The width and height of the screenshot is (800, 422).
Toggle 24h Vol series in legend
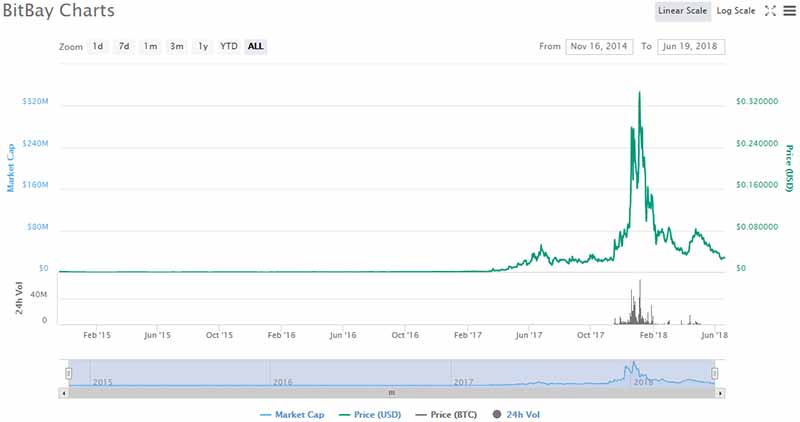tap(516, 415)
